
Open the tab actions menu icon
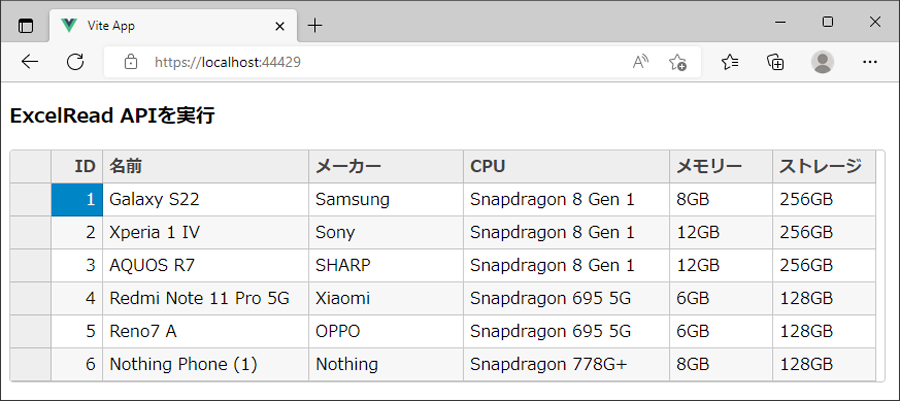click(x=26, y=25)
